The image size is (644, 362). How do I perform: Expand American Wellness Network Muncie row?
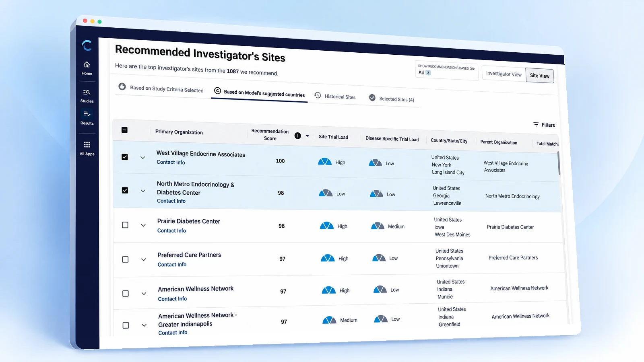pyautogui.click(x=144, y=294)
